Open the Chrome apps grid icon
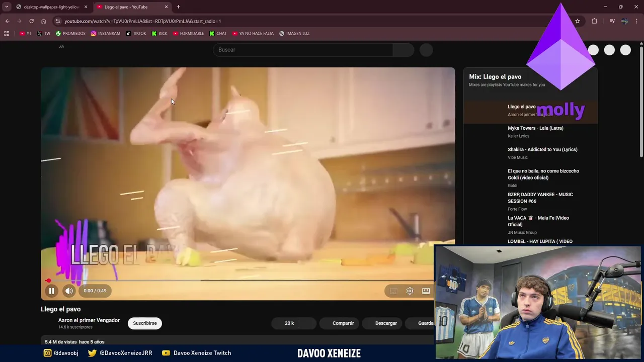Screen dimensions: 644x362 (x=7, y=34)
